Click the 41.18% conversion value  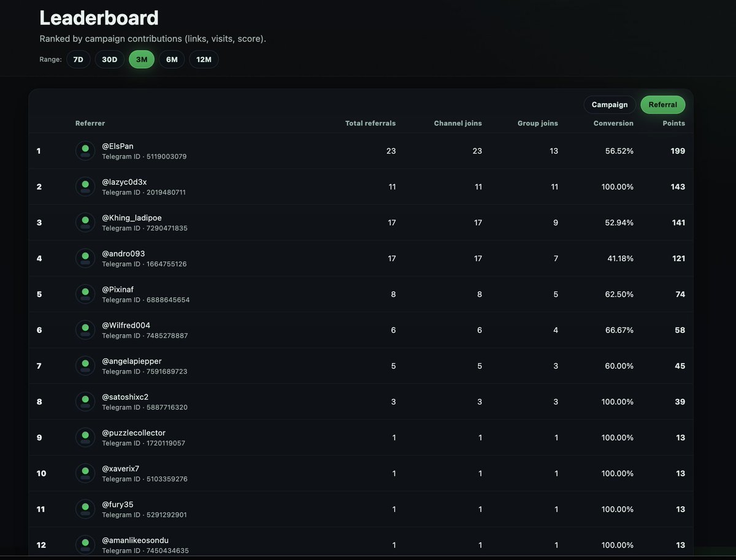point(620,258)
